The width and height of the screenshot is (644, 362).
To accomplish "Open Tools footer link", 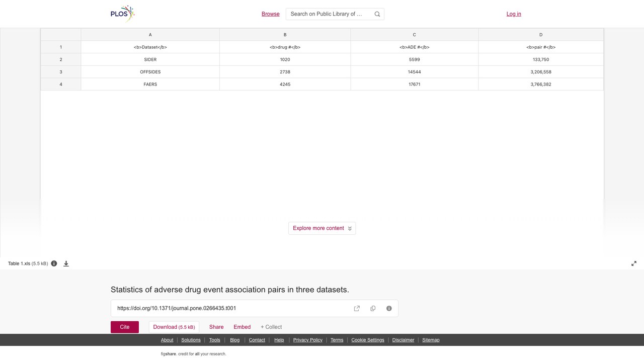I will click(215, 340).
